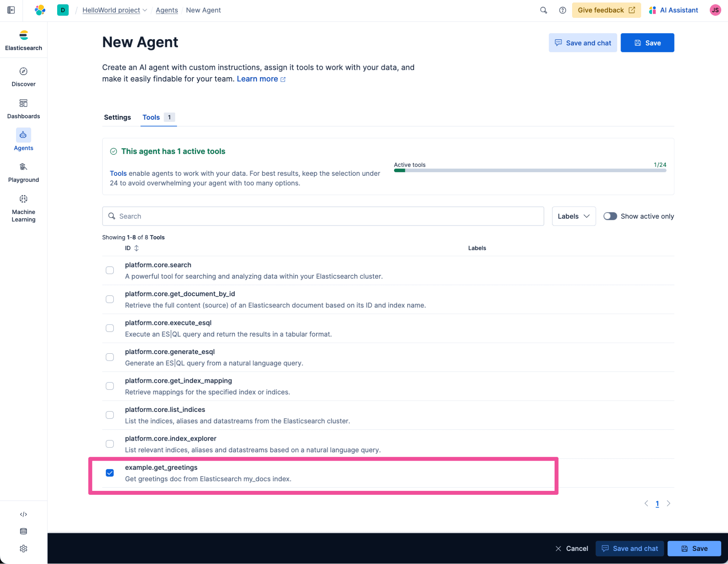Switch to the Settings tab

[x=117, y=117]
